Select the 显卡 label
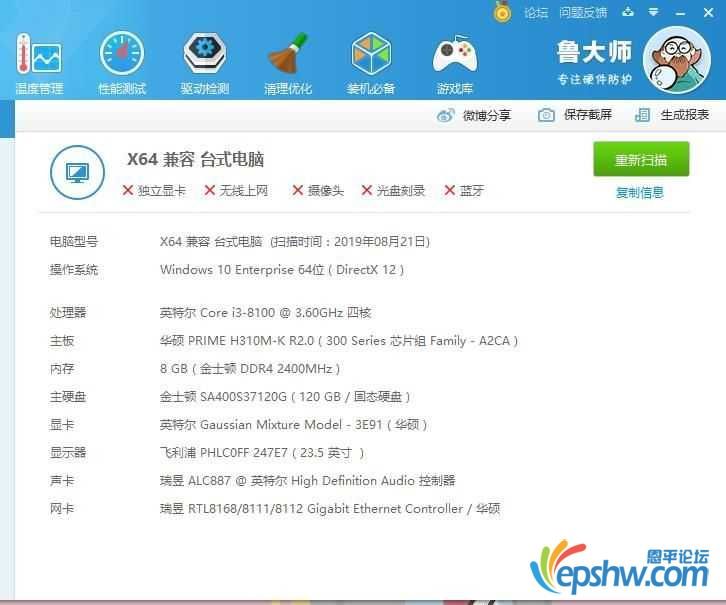 62,425
